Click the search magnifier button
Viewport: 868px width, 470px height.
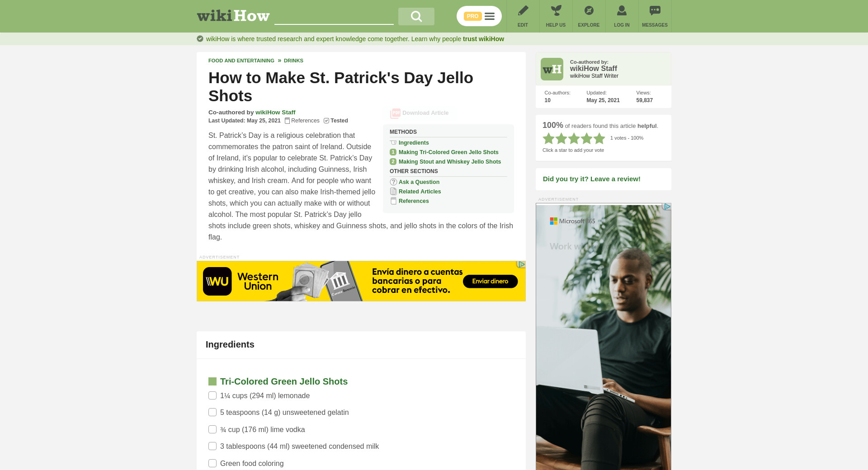click(416, 17)
